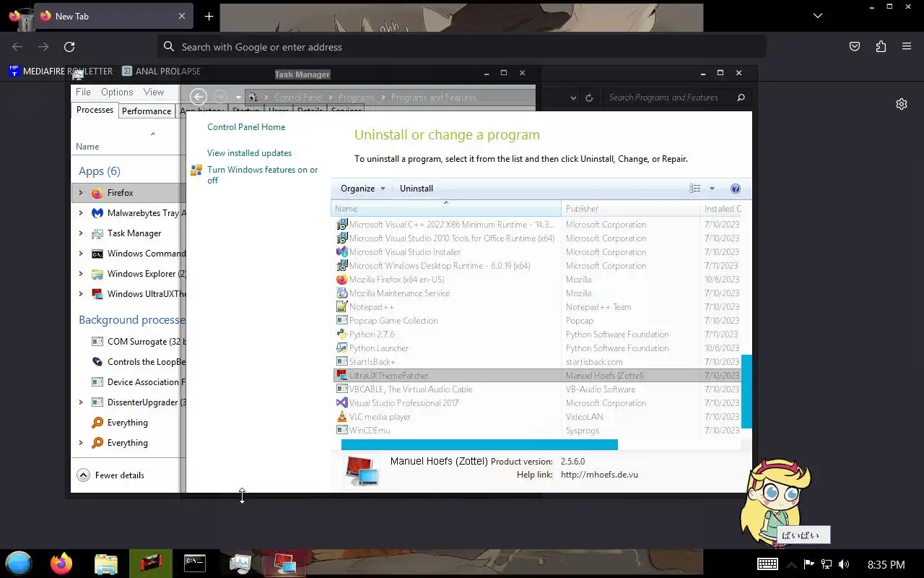Click the Python 2.7.6 icon in Programs list
The width and height of the screenshot is (924, 578).
point(342,335)
